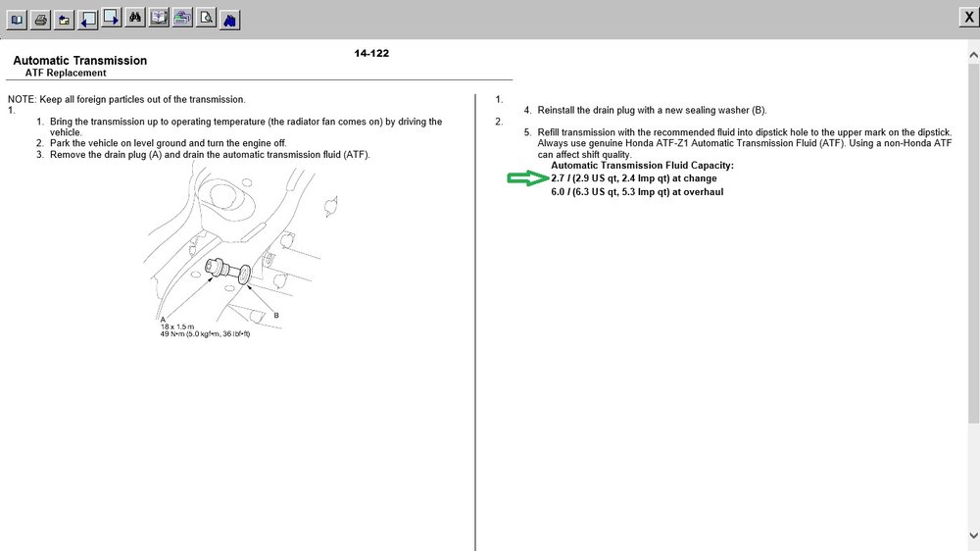Click the scrollbar up arrow

coord(974,55)
